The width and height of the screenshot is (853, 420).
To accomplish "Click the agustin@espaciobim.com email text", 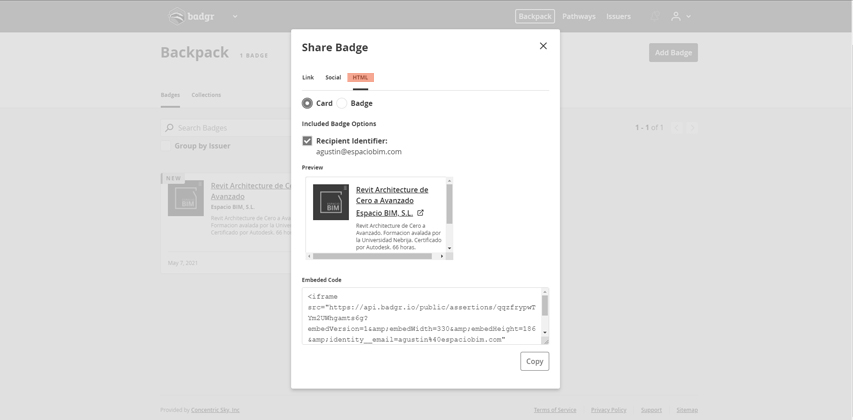I will coord(359,152).
